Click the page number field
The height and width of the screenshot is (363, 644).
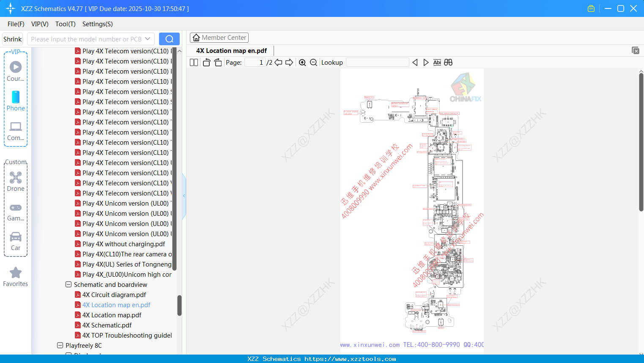coord(255,62)
